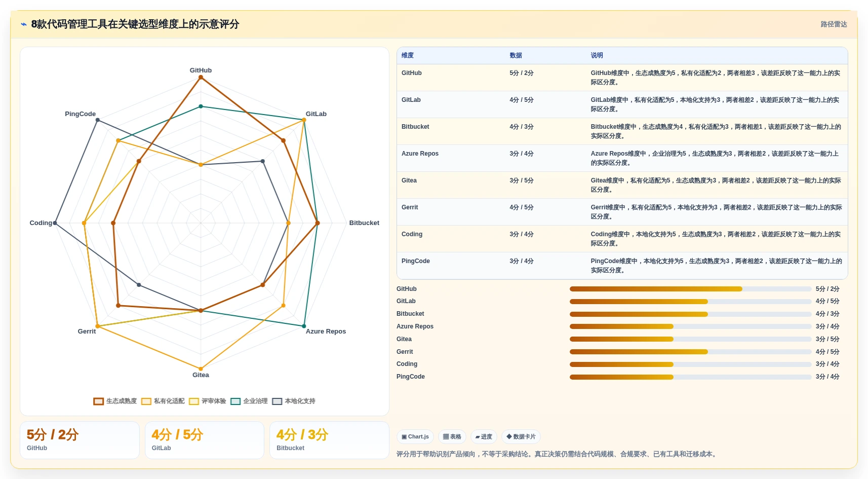The width and height of the screenshot is (868, 479).
Task: Click the GitLab axis label on radar
Action: (316, 114)
